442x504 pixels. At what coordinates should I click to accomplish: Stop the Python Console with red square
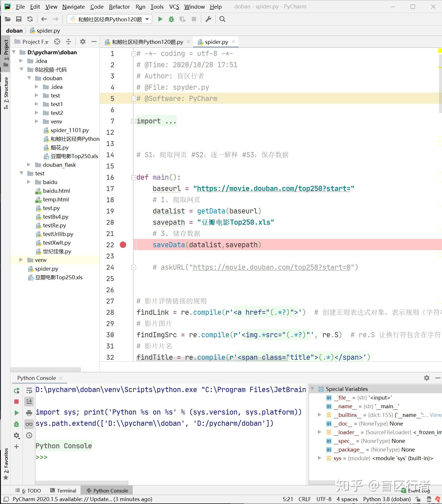[16, 402]
